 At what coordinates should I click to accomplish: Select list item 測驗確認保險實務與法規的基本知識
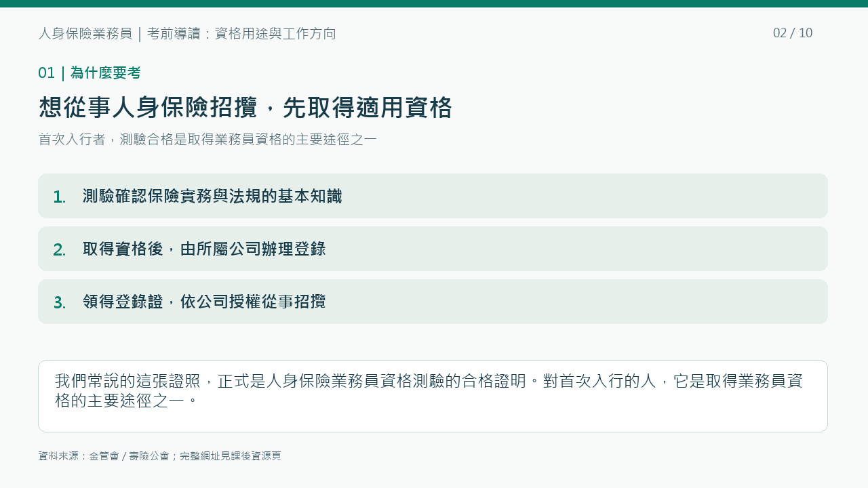(x=433, y=196)
